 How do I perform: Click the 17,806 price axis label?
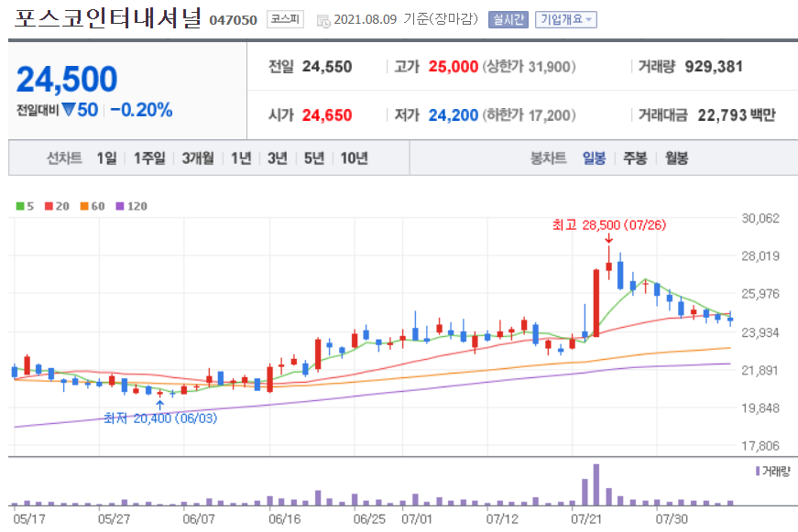[760, 446]
